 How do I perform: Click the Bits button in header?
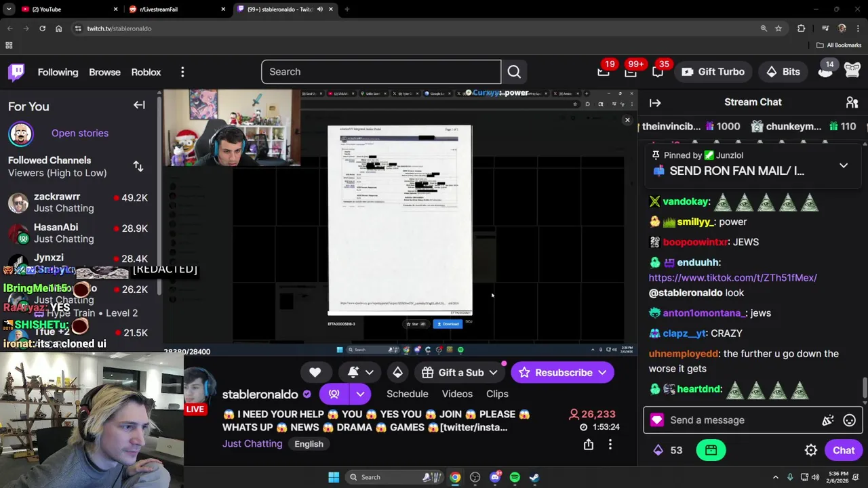point(783,72)
